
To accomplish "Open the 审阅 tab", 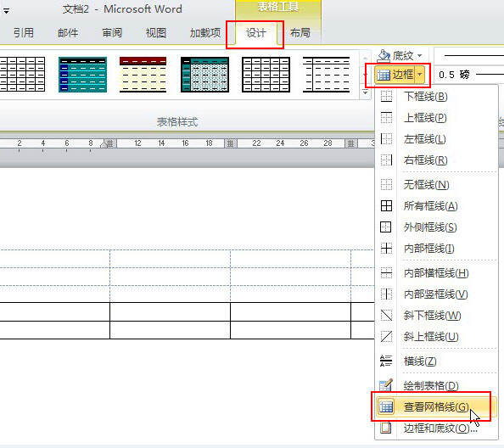I will click(112, 33).
